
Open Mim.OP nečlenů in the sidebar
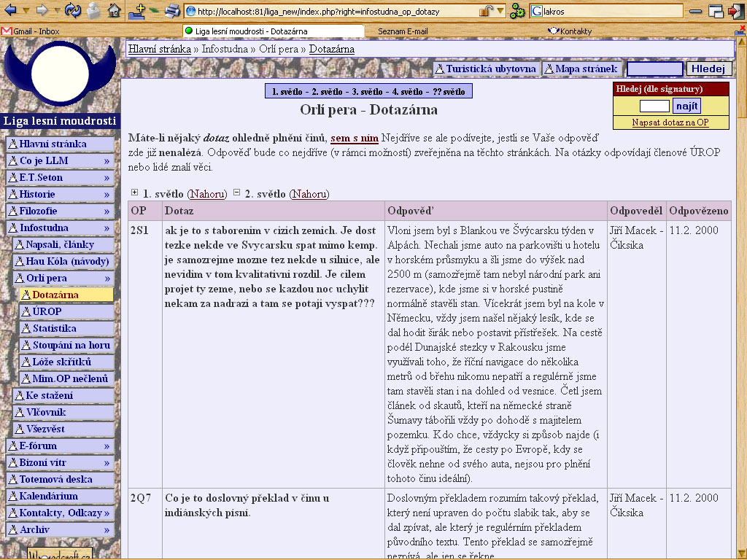pos(67,378)
